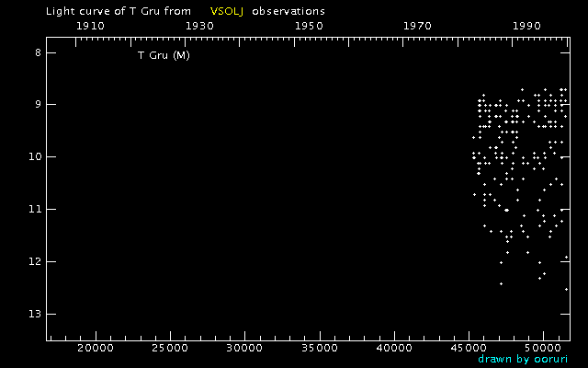Select the 1930 year label on top axis

(x=199, y=26)
